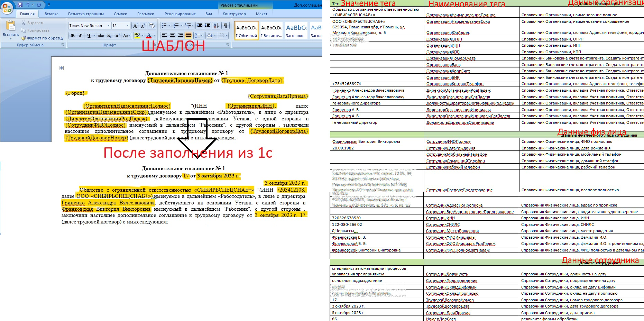The width and height of the screenshot is (644, 321).
Task: Increase paragraph indent
Action: (x=208, y=26)
